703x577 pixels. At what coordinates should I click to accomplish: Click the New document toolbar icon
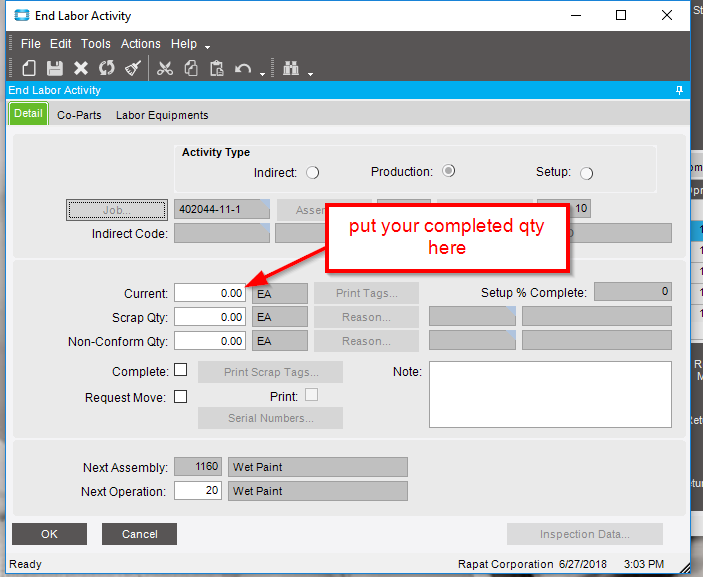point(29,68)
